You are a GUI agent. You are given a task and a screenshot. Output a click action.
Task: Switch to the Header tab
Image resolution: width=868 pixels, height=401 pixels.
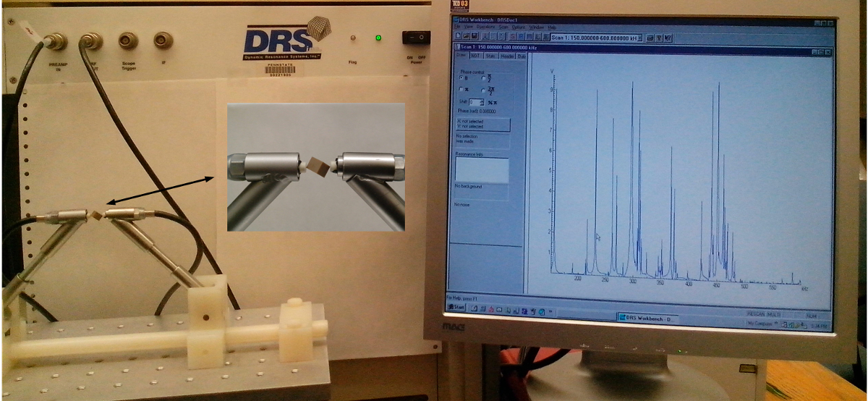[507, 56]
